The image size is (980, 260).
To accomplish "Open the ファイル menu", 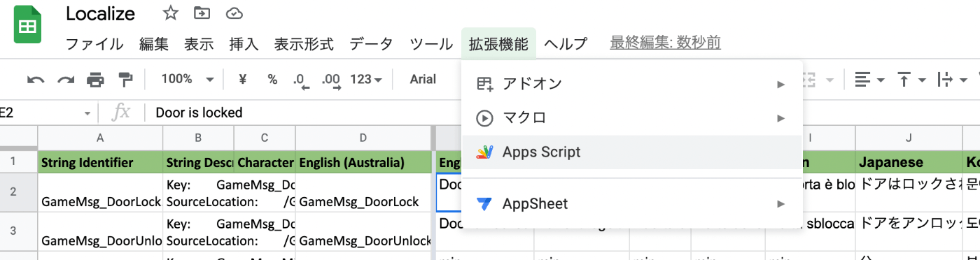I will point(94,44).
